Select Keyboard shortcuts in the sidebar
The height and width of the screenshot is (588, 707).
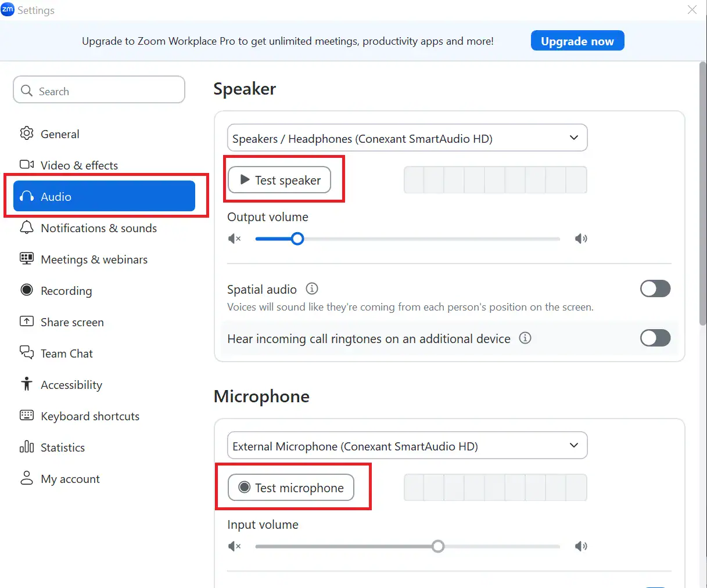coord(89,416)
